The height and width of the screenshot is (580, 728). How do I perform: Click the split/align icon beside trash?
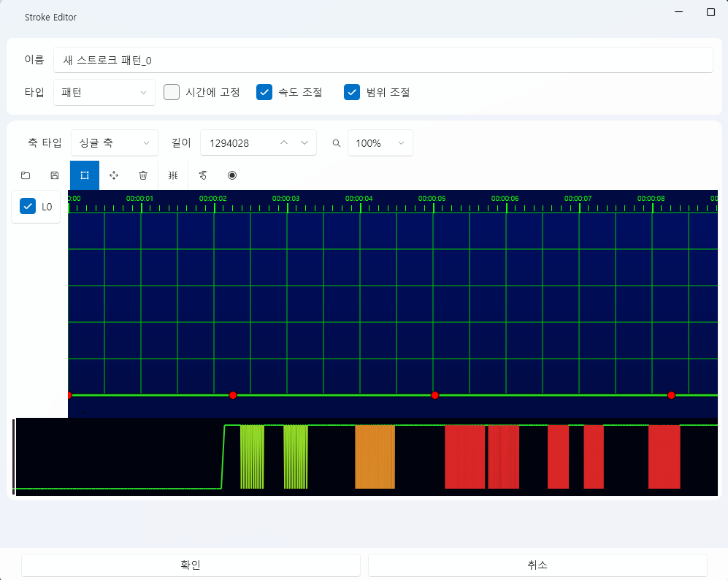pyautogui.click(x=173, y=175)
